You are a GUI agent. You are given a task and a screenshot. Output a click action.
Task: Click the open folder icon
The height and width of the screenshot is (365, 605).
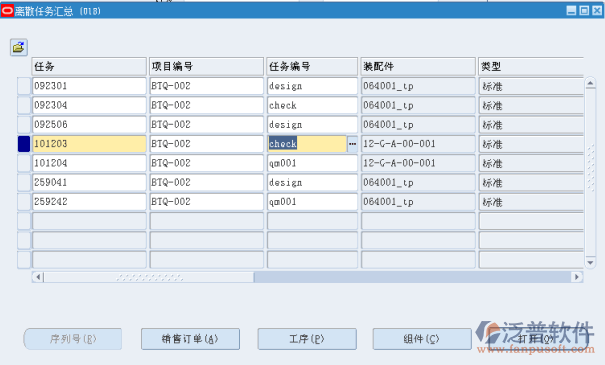(19, 47)
